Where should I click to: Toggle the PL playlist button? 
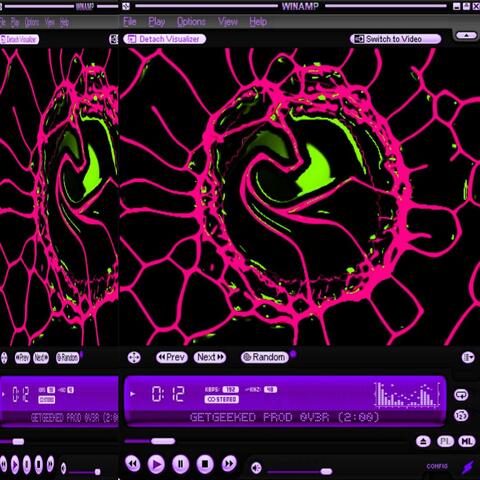(445, 442)
